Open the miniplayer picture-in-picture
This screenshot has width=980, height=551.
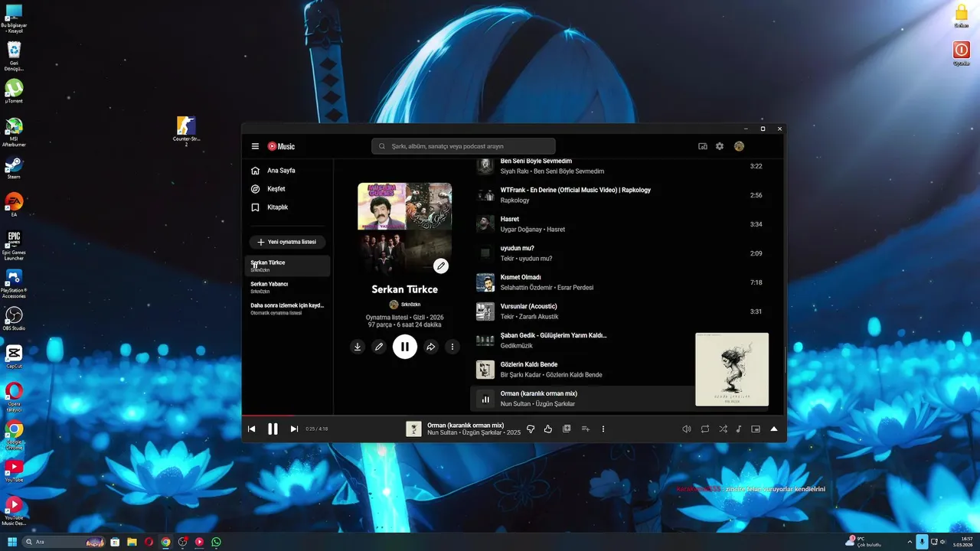756,429
